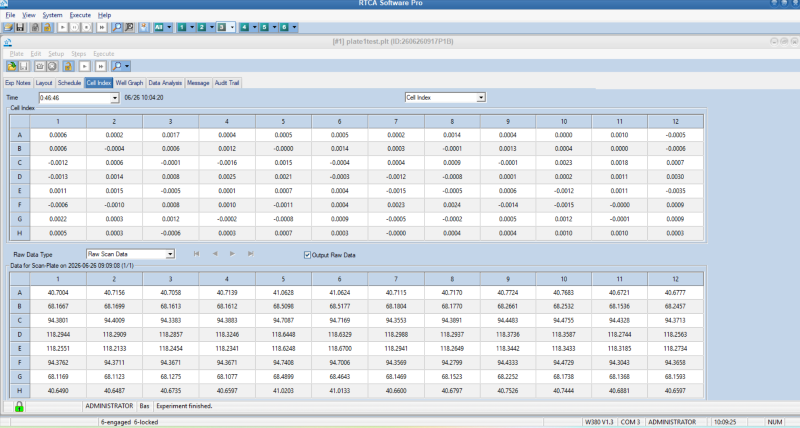This screenshot has width=800, height=428.
Task: Click Cell Index cell value 0.0030
Action: pos(676,177)
